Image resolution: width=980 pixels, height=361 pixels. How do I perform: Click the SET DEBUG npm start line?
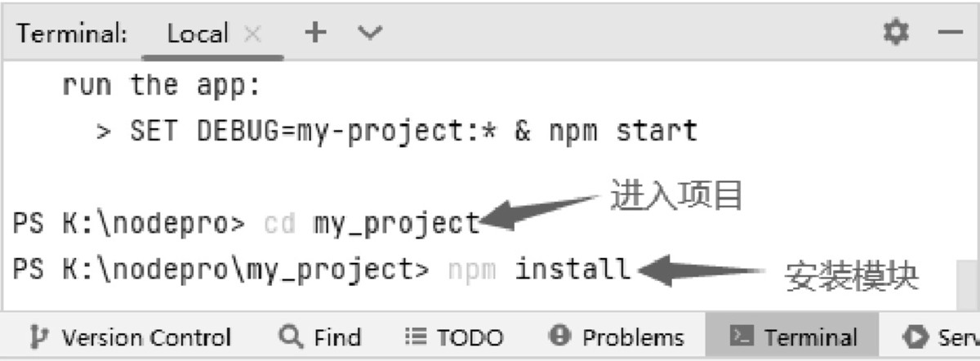[397, 131]
